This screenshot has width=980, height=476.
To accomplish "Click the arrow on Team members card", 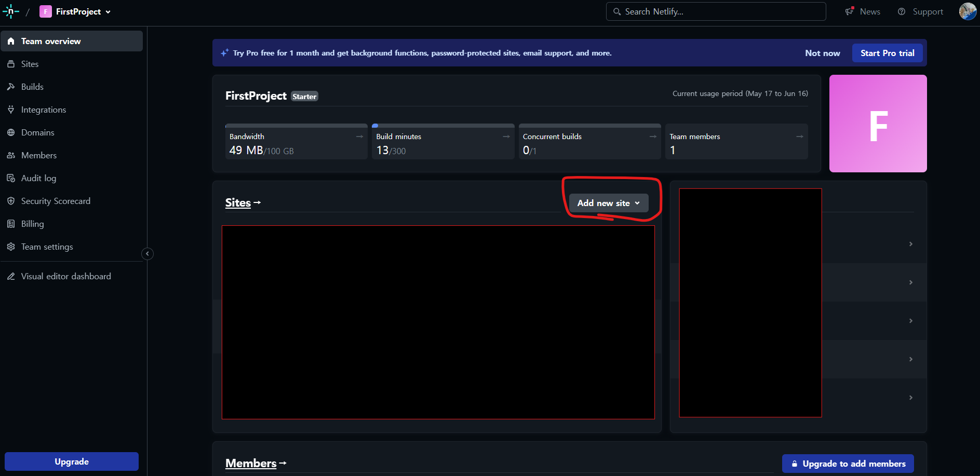I will click(800, 137).
